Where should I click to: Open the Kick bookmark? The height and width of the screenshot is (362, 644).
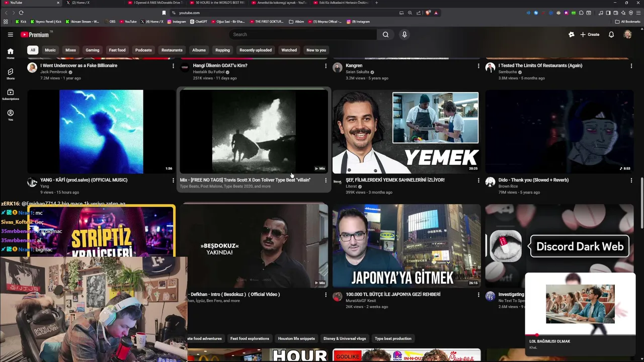tap(21, 22)
